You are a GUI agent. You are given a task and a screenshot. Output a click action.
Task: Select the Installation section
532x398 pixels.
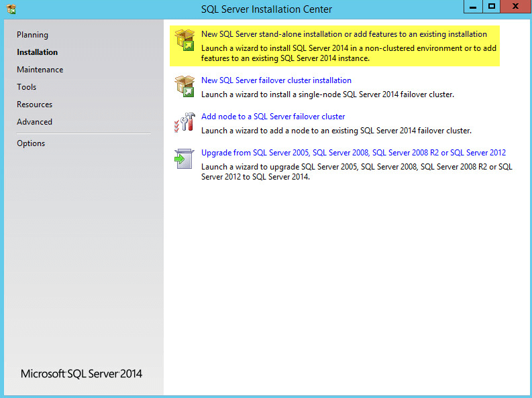point(38,52)
